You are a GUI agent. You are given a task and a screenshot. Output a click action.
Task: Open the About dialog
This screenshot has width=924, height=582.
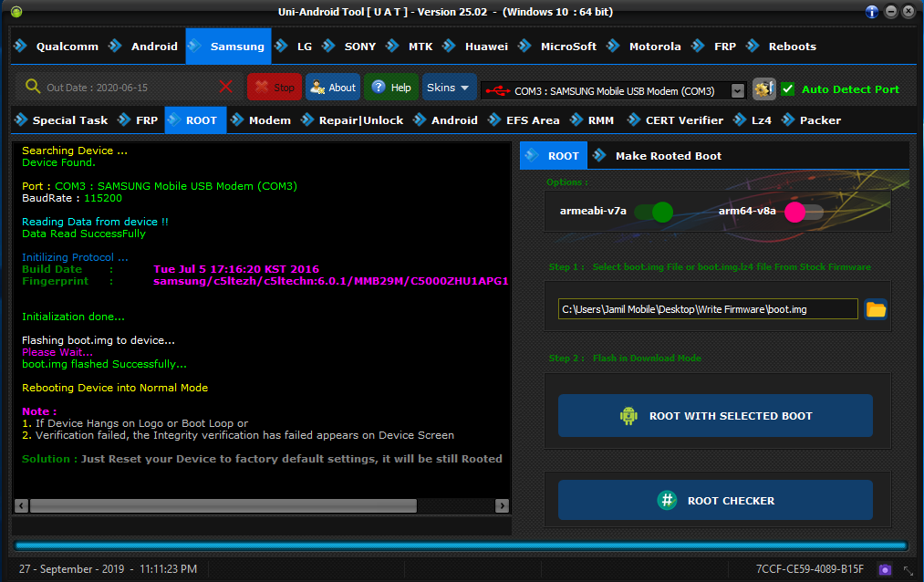click(333, 88)
